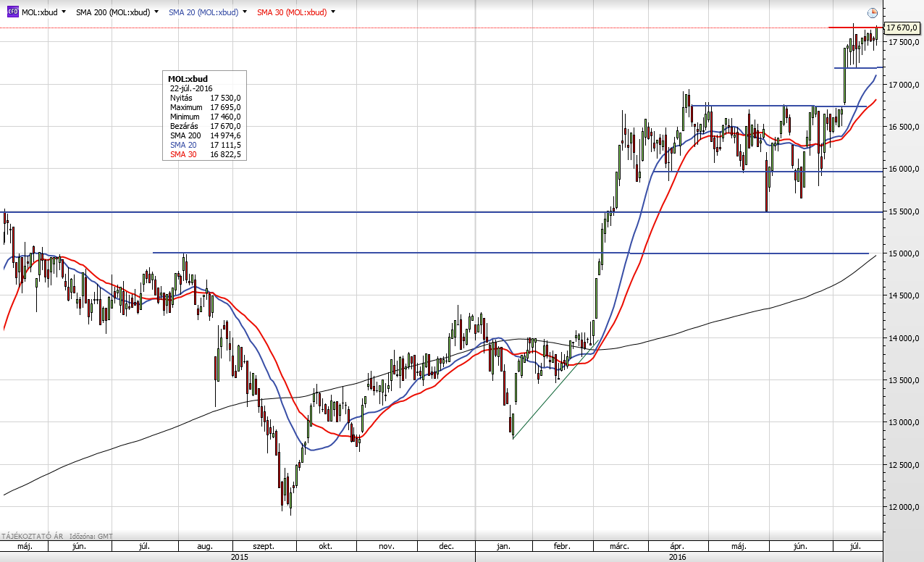
Task: Click the 17 000,0 price axis label
Action: pyautogui.click(x=904, y=85)
